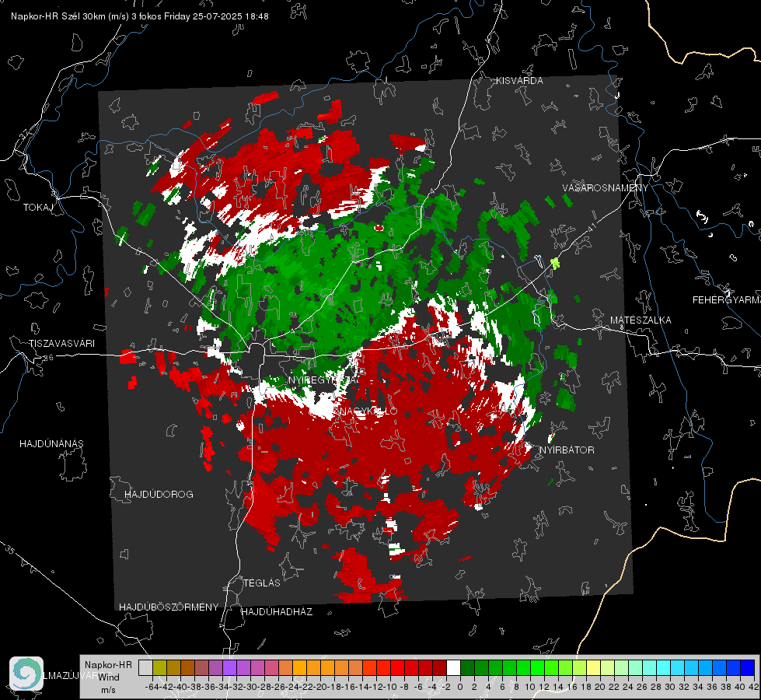Select the NYÍREGYHÁZA city label
This screenshot has height=700, width=761.
[323, 380]
